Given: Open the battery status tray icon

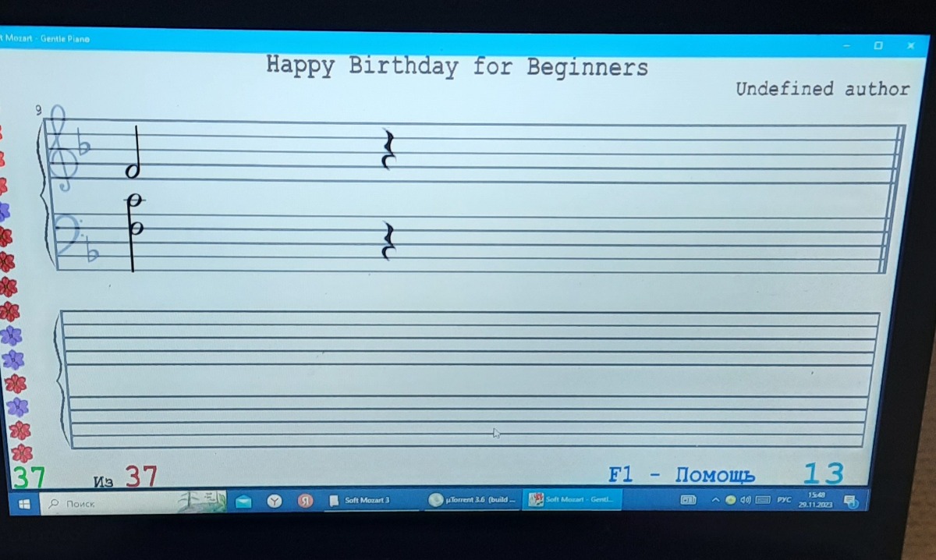Looking at the screenshot, I should coord(688,499).
